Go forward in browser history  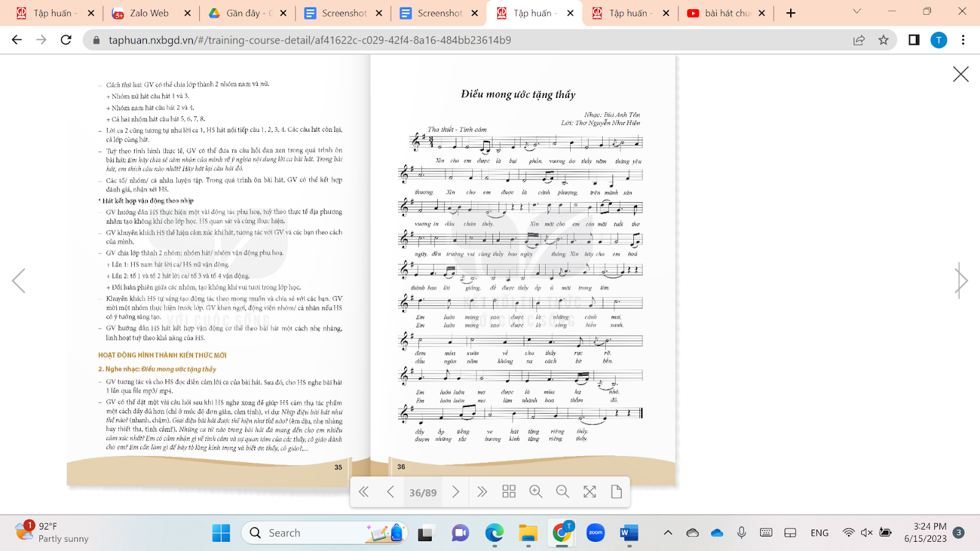tap(41, 40)
